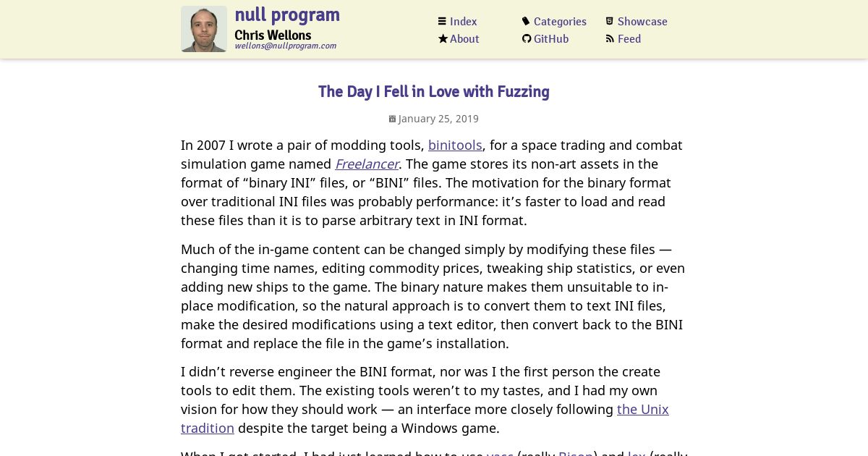Click the tag icon beside Categories

[x=526, y=22]
